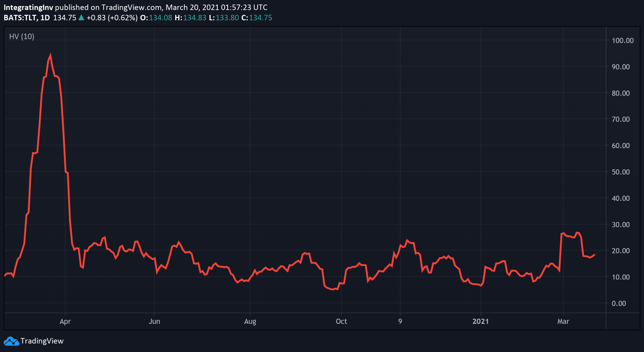Screen dimensions: 644x352
Task: Click the 20.00 price scale label
Action: [x=621, y=251]
